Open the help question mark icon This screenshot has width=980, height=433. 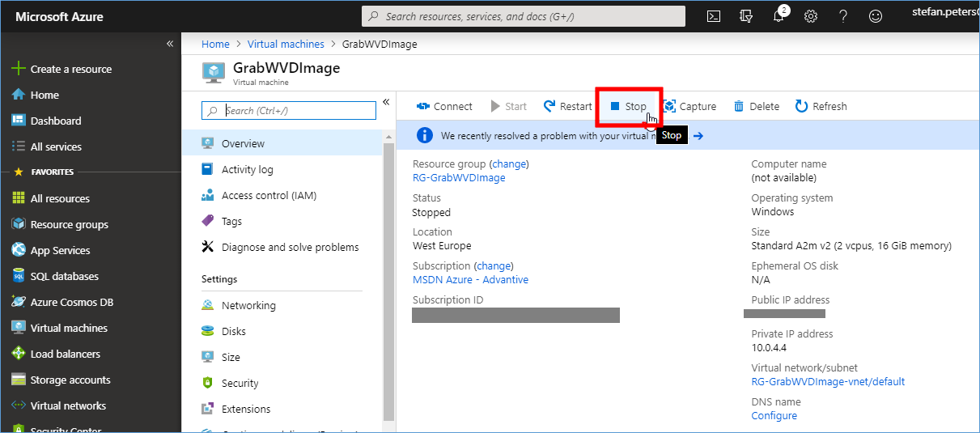pyautogui.click(x=843, y=16)
